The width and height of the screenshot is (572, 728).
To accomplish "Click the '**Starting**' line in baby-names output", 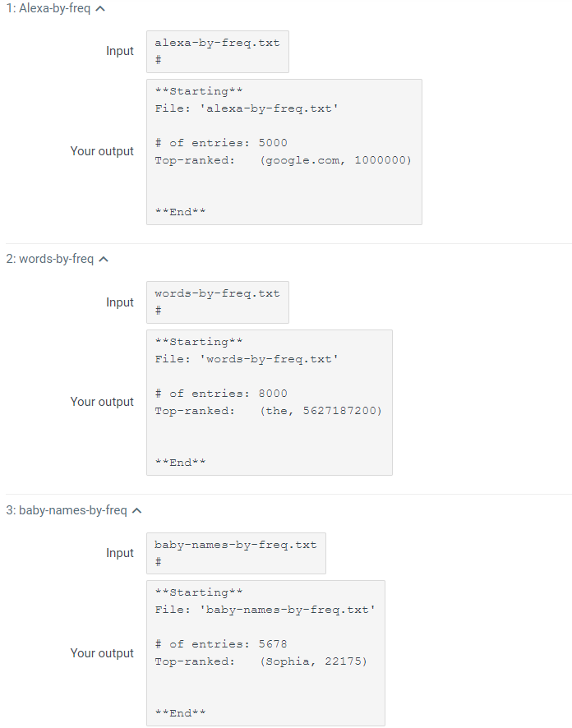I will tap(191, 592).
